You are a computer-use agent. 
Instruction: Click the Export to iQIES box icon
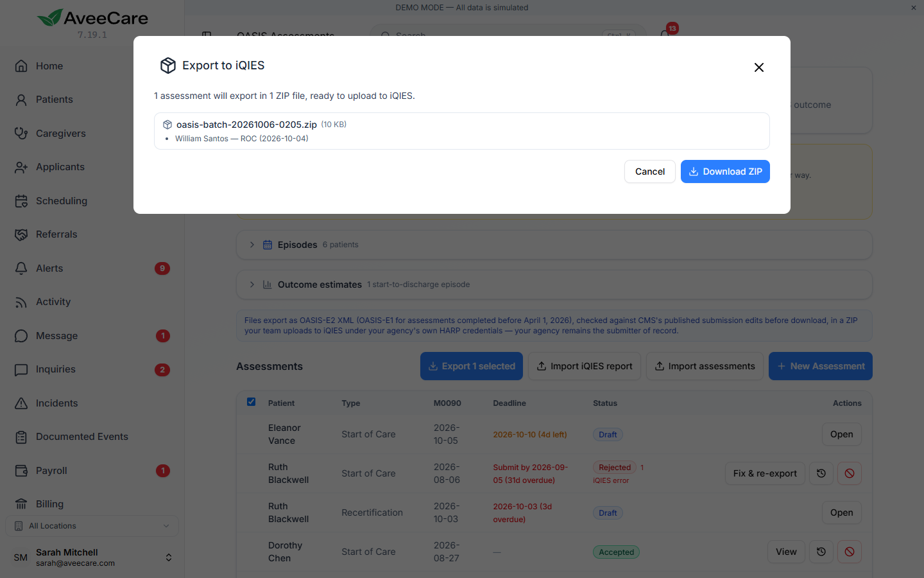[x=168, y=66]
